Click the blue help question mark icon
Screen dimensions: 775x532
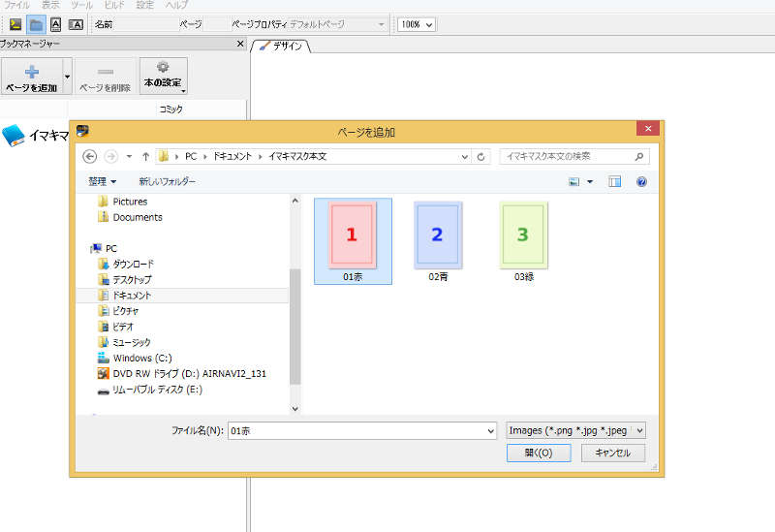641,181
